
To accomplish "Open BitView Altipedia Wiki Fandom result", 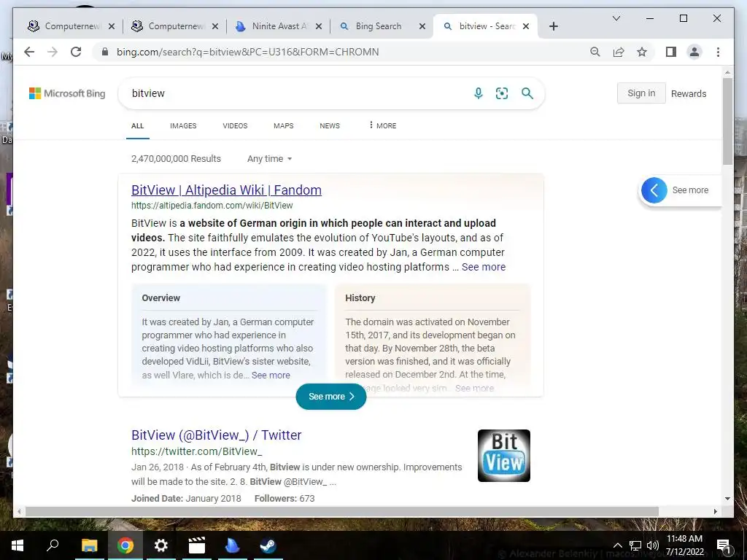I will pos(226,190).
